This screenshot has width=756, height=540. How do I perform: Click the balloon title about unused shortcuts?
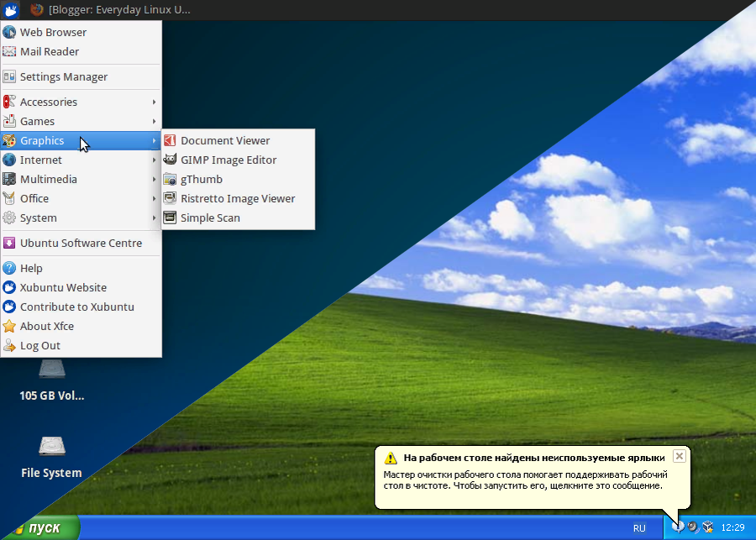tap(534, 458)
